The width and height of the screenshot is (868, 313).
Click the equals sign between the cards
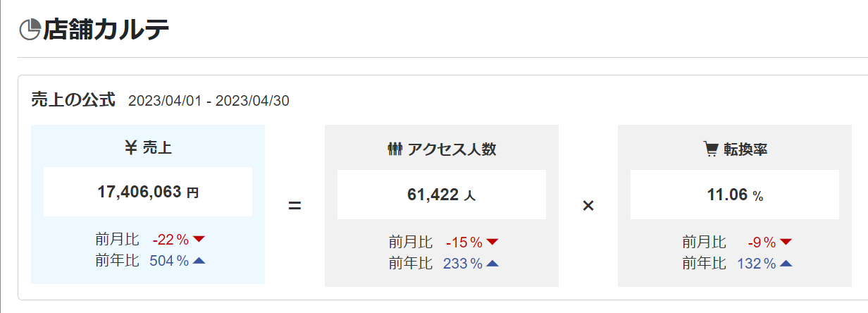click(x=294, y=207)
